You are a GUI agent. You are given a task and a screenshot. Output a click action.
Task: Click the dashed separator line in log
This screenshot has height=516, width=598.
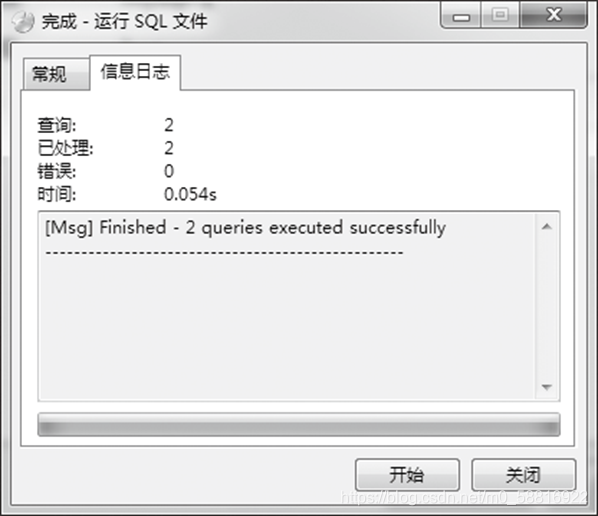224,252
